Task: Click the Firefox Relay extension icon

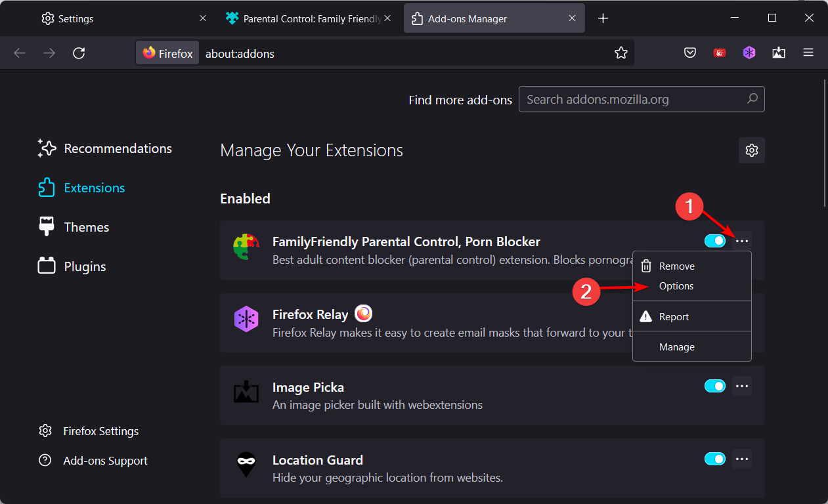Action: click(x=246, y=320)
